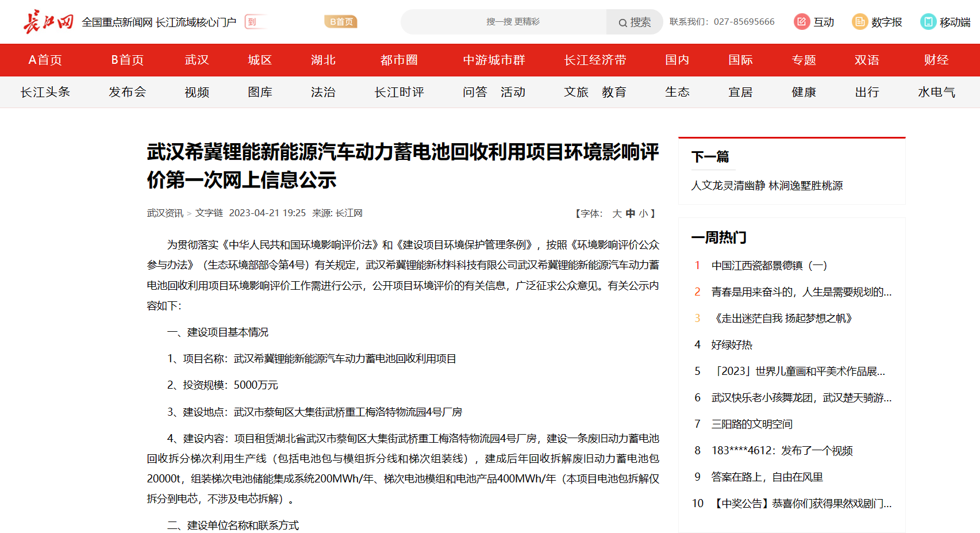
Task: Set font size to 中
Action: click(x=631, y=213)
